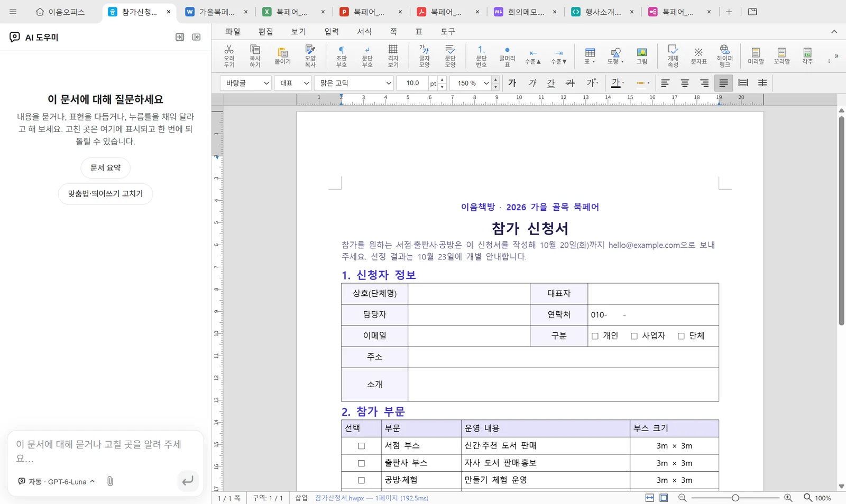Open the 글자 모양 character format tool
The height and width of the screenshot is (504, 846).
(424, 55)
